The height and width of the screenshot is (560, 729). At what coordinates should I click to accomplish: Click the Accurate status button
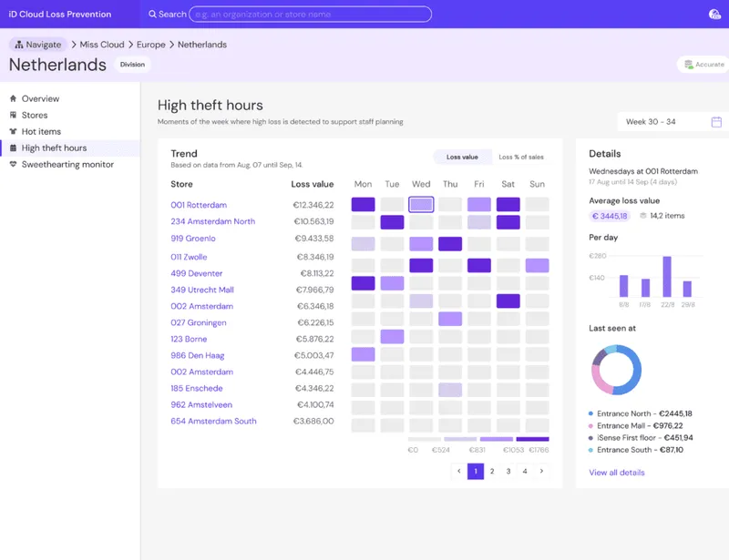point(703,65)
